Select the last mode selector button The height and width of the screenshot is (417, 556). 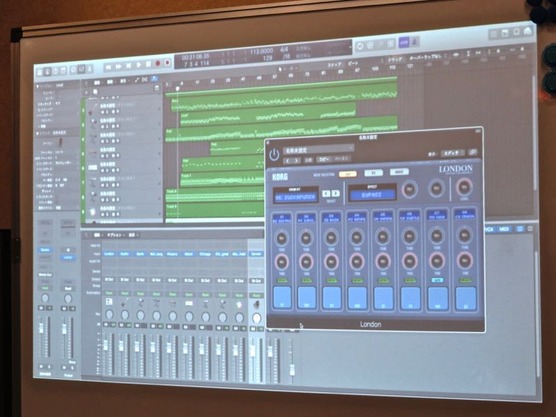tap(399, 172)
